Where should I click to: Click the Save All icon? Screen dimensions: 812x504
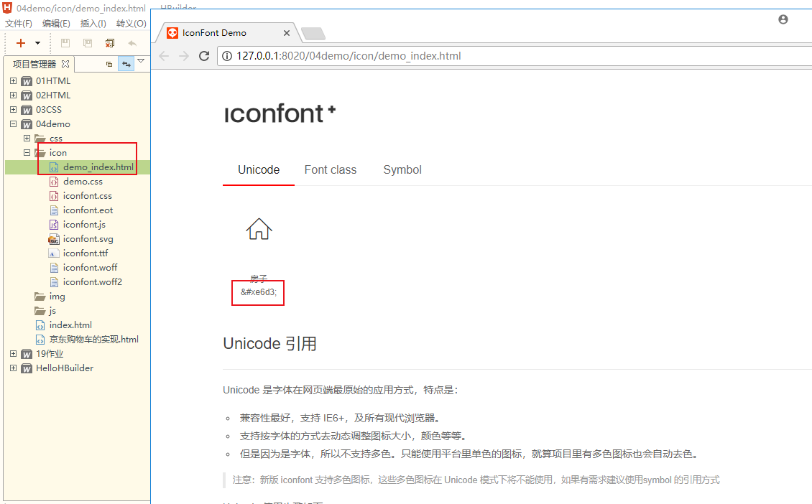(x=88, y=43)
